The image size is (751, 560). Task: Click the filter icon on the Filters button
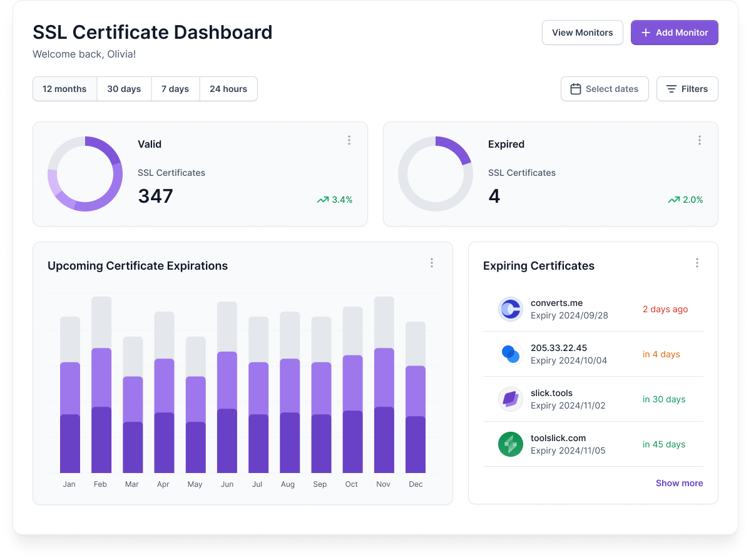tap(672, 89)
